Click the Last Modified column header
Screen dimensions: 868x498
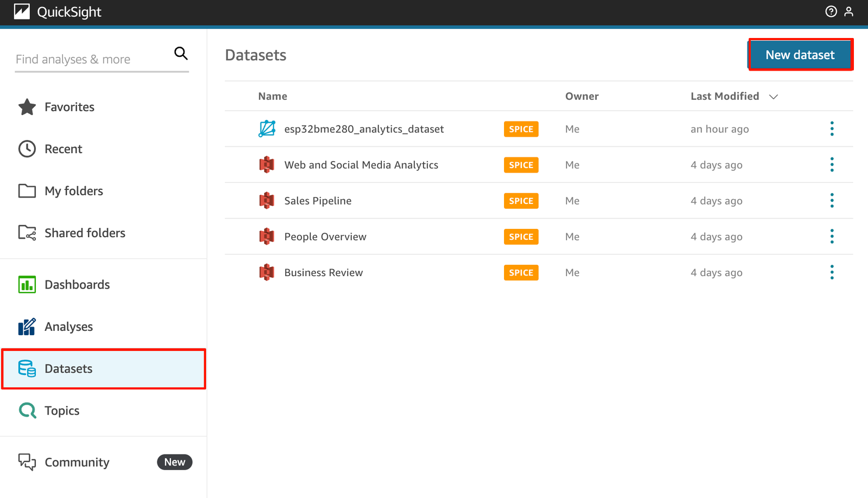725,96
